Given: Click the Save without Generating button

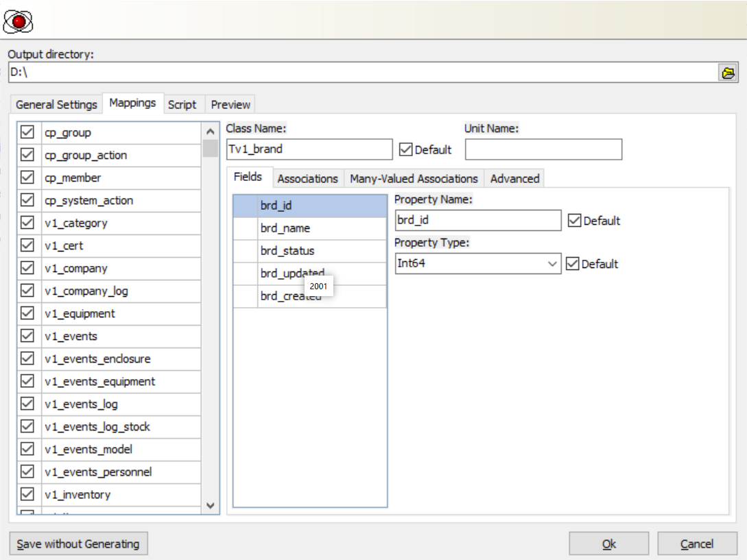Looking at the screenshot, I should pos(80,543).
